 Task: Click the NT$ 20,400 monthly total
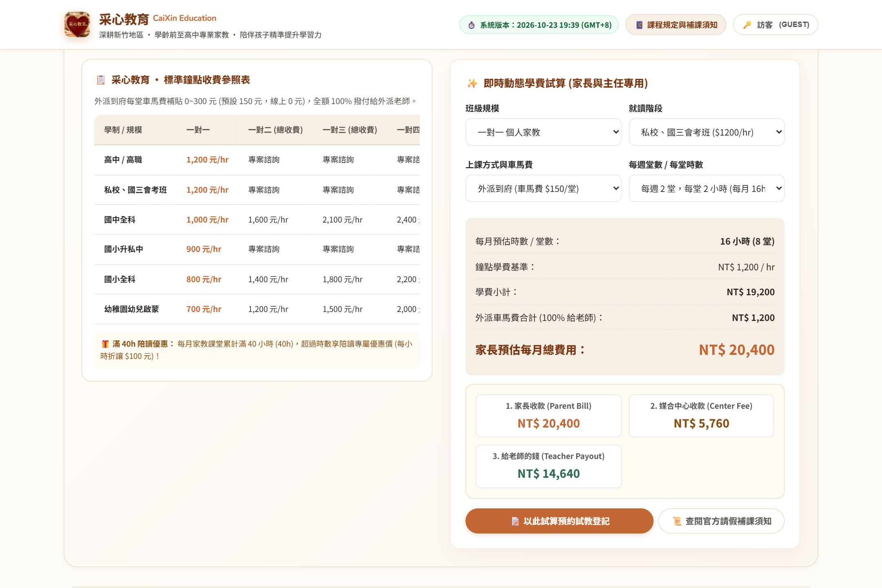click(737, 350)
